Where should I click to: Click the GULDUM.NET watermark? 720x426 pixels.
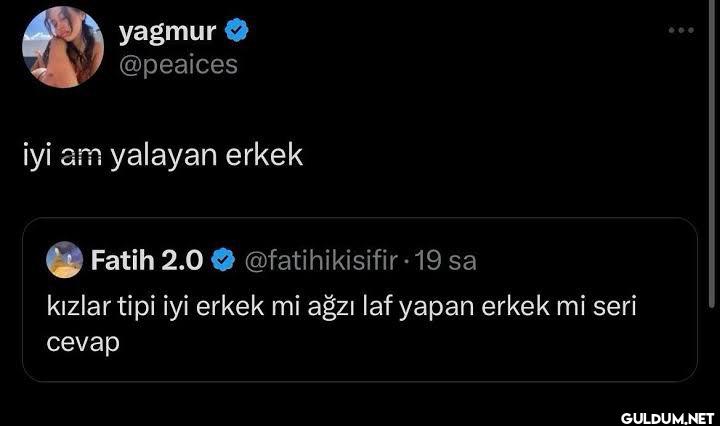pyautogui.click(x=665, y=415)
